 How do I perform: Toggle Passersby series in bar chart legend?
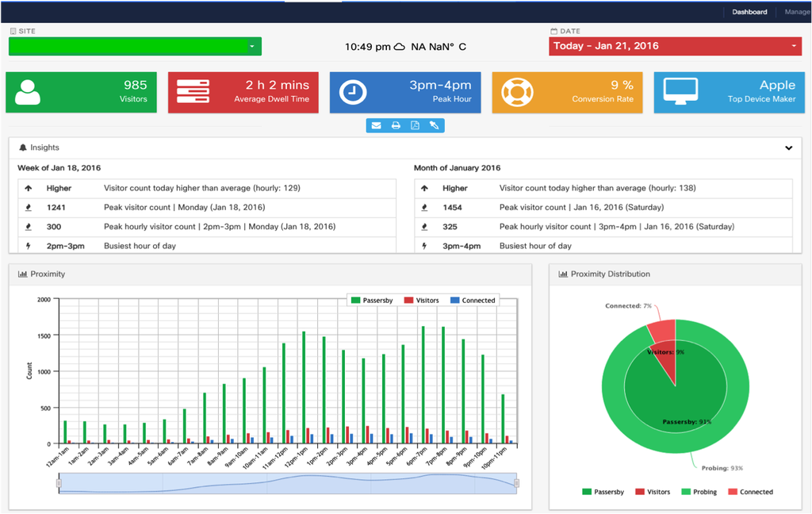point(373,301)
